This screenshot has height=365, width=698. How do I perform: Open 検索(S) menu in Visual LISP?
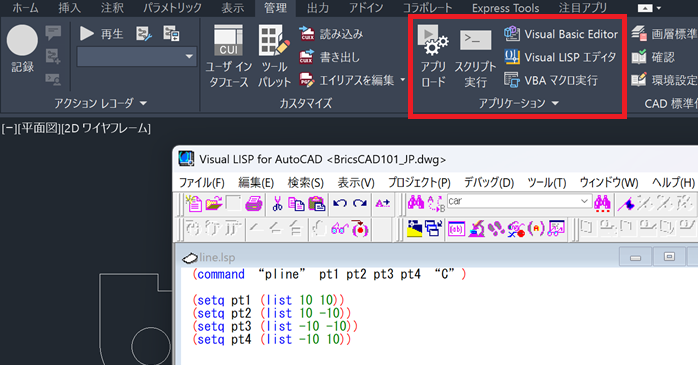pos(305,182)
